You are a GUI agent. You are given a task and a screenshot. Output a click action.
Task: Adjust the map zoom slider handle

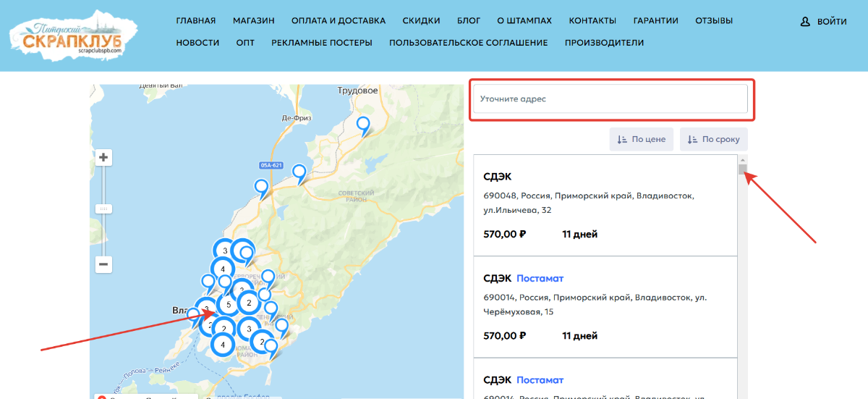point(103,209)
